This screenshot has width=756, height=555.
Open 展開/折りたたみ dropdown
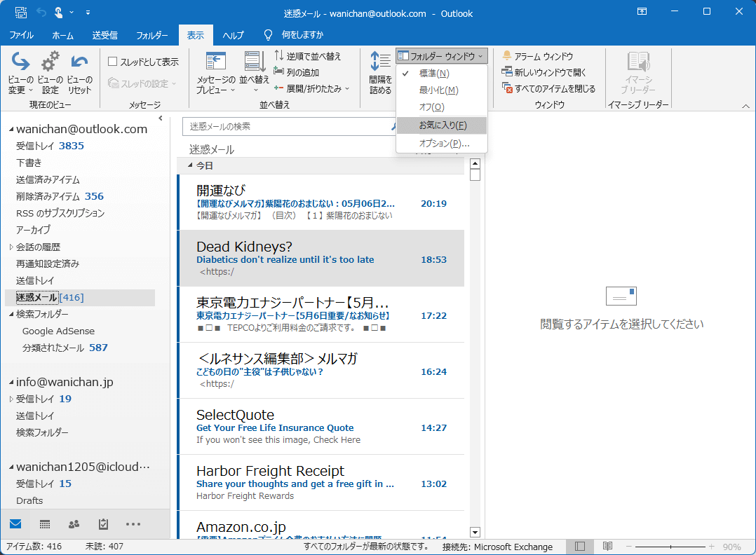click(x=312, y=88)
